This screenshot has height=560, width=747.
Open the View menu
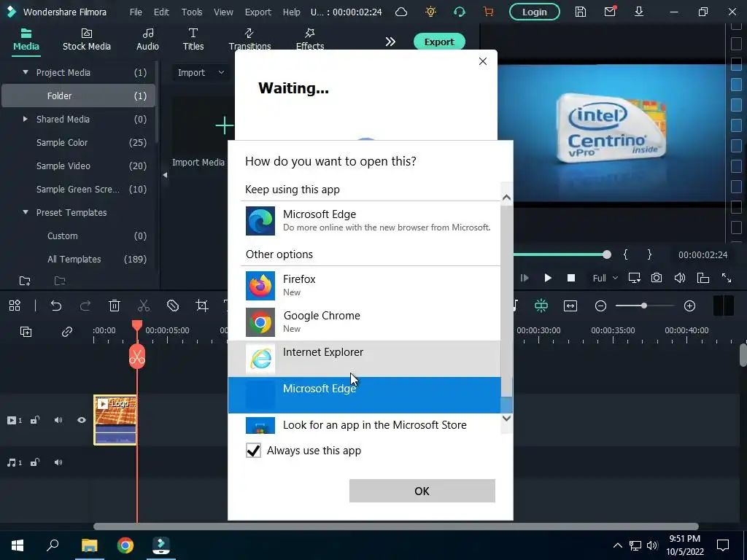coord(223,12)
